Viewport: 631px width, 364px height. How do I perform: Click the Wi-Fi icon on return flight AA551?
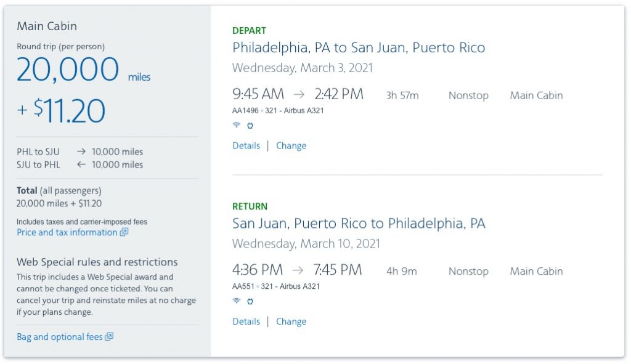tap(237, 301)
